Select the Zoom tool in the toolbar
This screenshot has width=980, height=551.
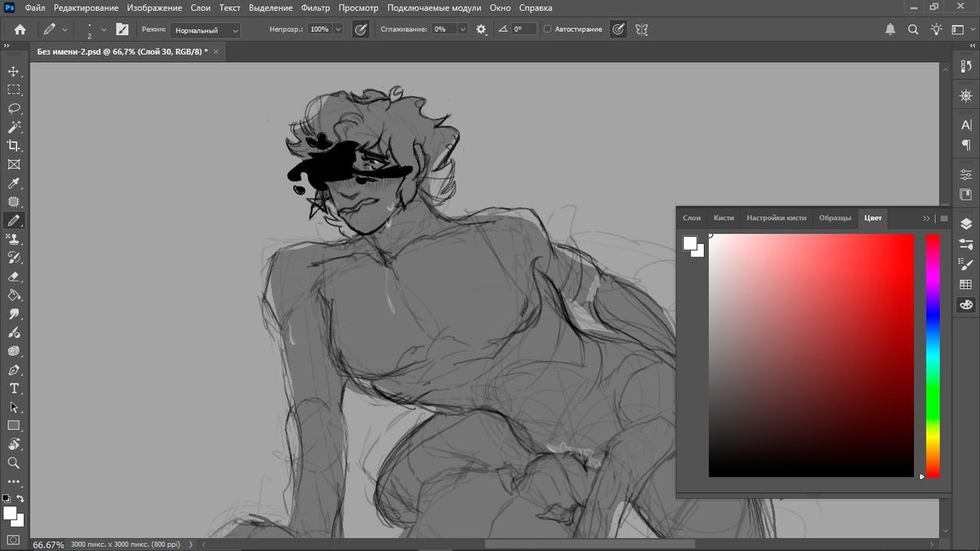click(14, 463)
